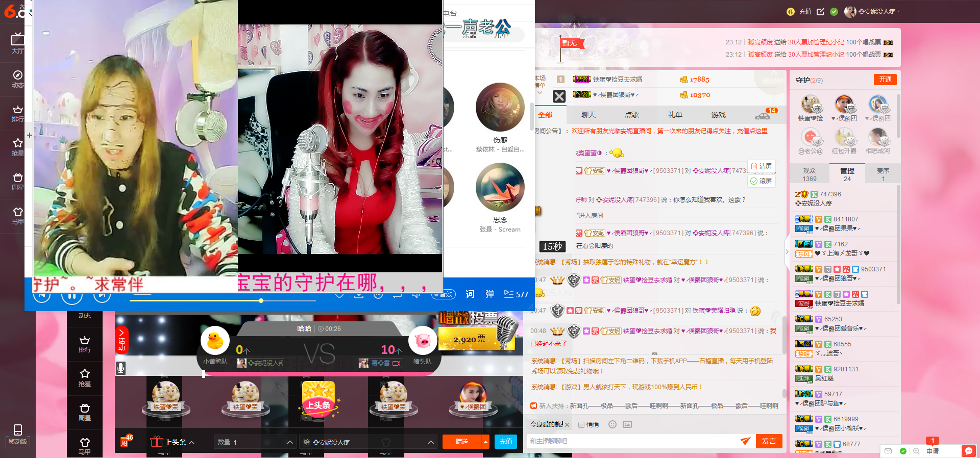The width and height of the screenshot is (980, 458).
Task: Click the magnifier zoom icon in the corner toolbar
Action: pos(917,451)
